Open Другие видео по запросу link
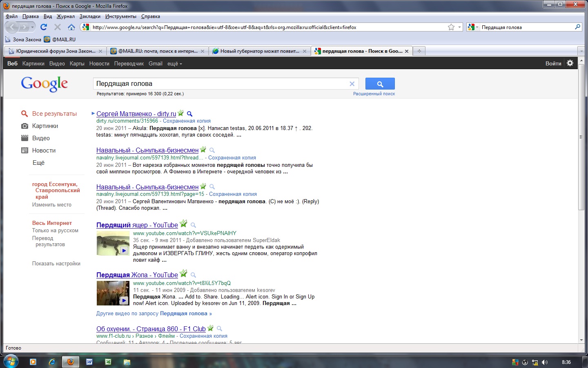Viewport: 588px width, 368px height. click(x=154, y=314)
